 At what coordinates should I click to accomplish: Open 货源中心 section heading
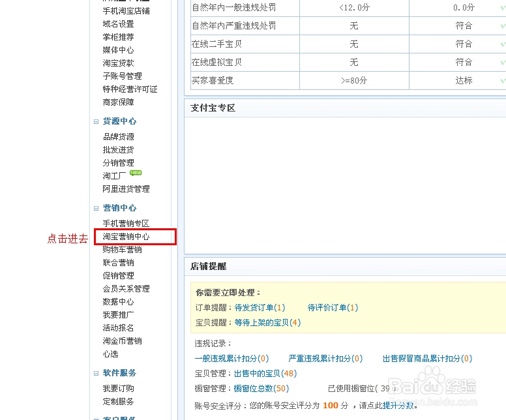pyautogui.click(x=119, y=121)
